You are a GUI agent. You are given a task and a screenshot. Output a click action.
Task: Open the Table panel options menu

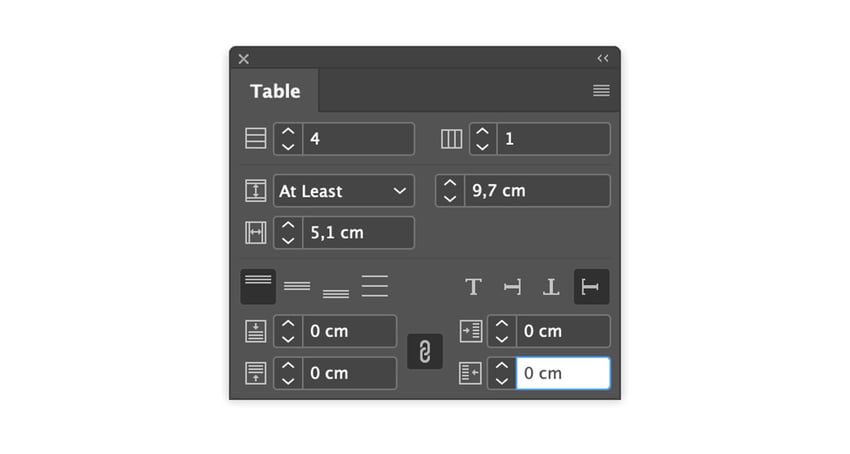click(x=601, y=90)
